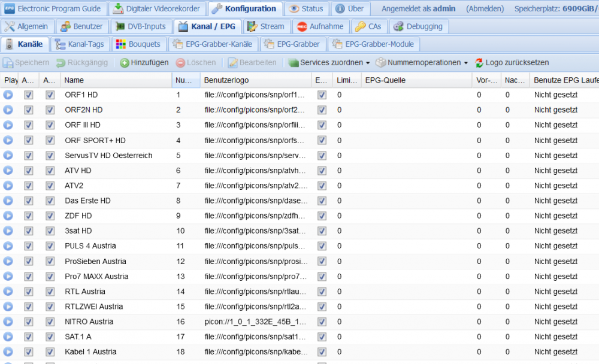Play ServusTV HD Oesterreich stream
Screen dimensions: 599x364
coord(8,156)
